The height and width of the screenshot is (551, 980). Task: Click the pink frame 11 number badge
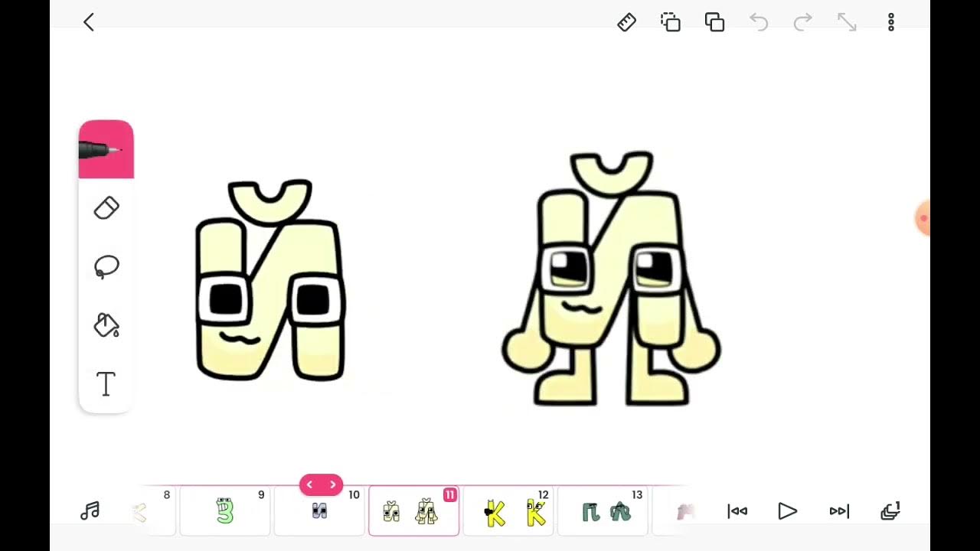(449, 495)
